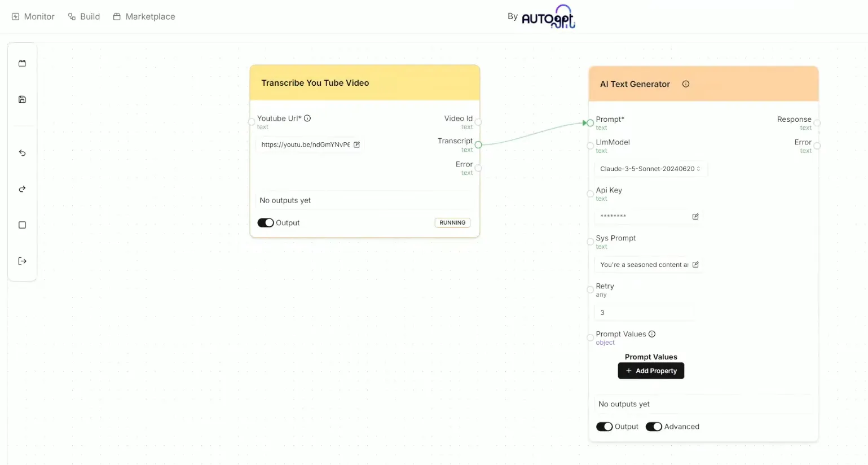Screen dimensions: 868x465
Task: Click the Response output connector handle
Action: pos(817,123)
